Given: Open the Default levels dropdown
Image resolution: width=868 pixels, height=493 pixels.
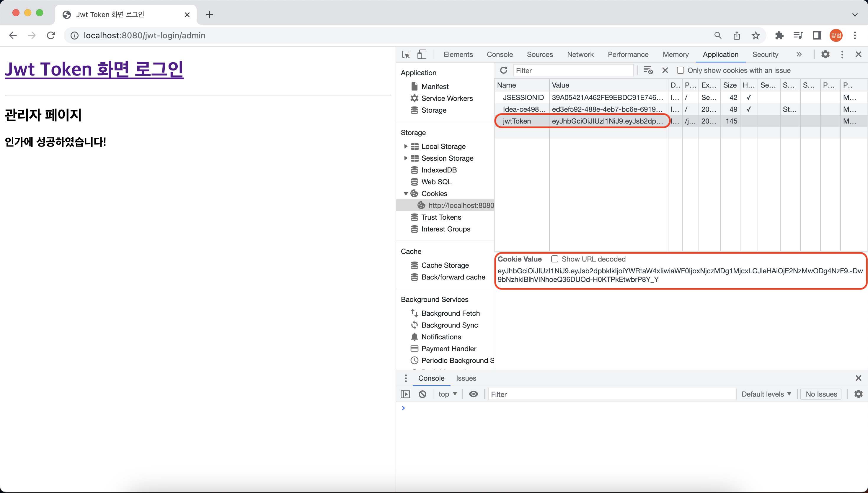Looking at the screenshot, I should tap(766, 394).
